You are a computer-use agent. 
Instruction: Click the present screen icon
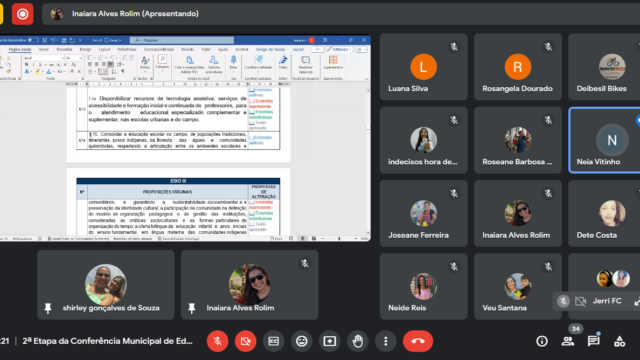(330, 341)
